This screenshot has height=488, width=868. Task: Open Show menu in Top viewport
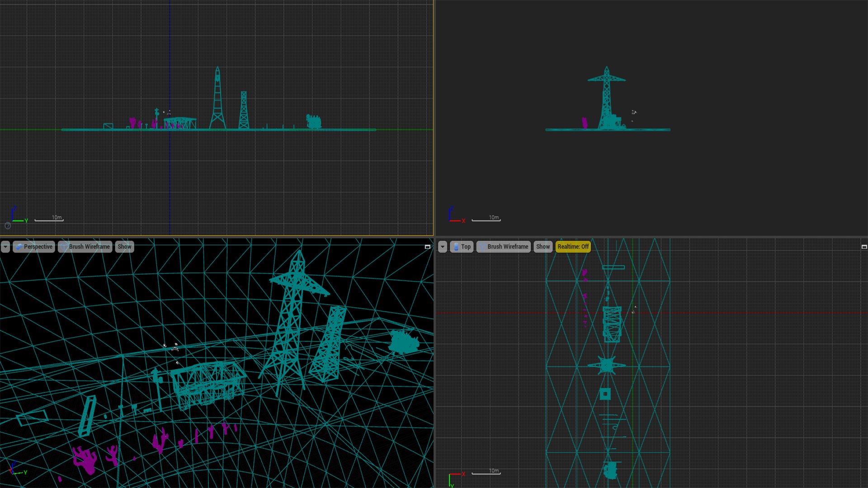(x=543, y=247)
